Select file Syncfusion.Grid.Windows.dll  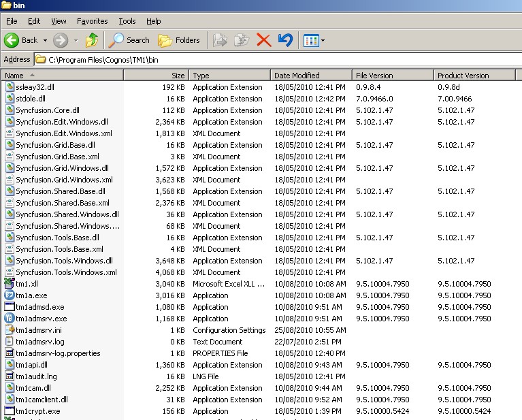pyautogui.click(x=62, y=168)
